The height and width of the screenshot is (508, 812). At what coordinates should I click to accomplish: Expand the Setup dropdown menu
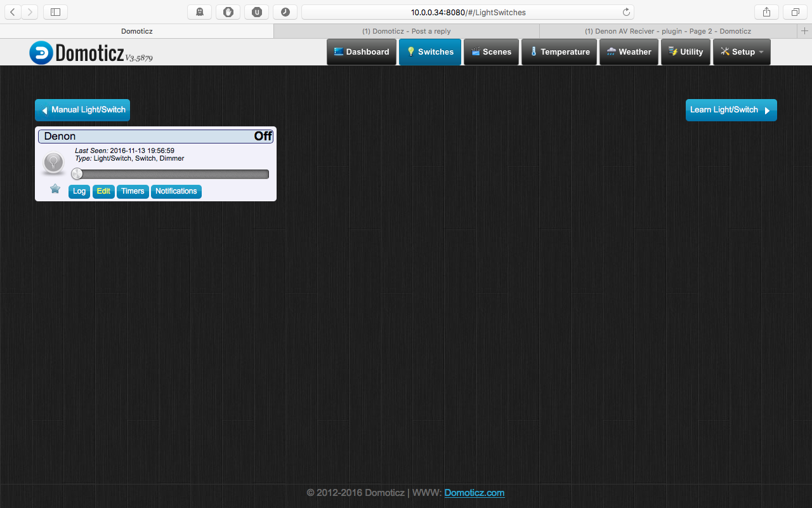tap(742, 52)
